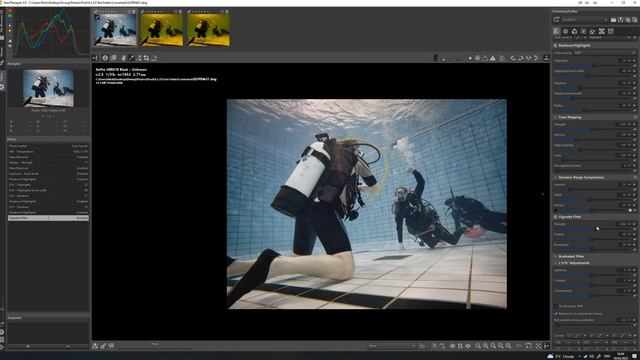640x360 pixels.
Task: Zoom in on the preview
Action: click(485, 346)
